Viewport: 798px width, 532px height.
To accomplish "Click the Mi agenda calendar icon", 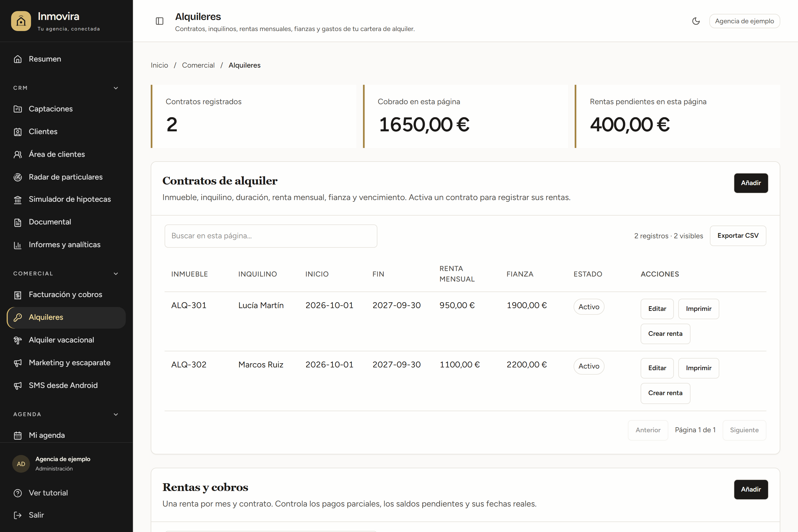I will pos(18,435).
